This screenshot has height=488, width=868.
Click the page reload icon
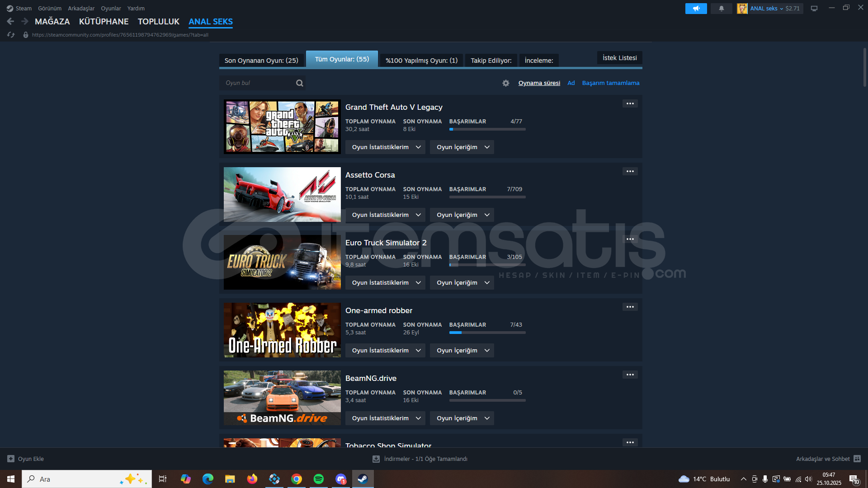pos(11,35)
